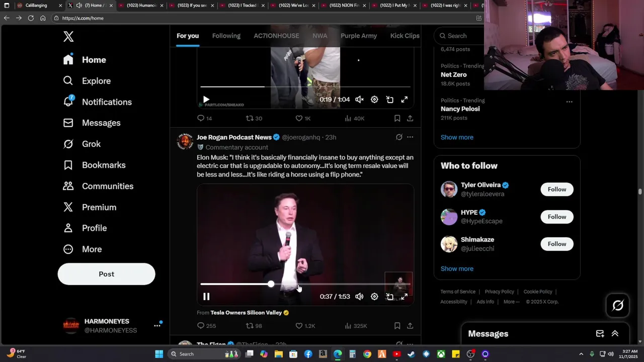644x362 pixels.
Task: Open Messages in sidebar
Action: click(x=92, y=123)
